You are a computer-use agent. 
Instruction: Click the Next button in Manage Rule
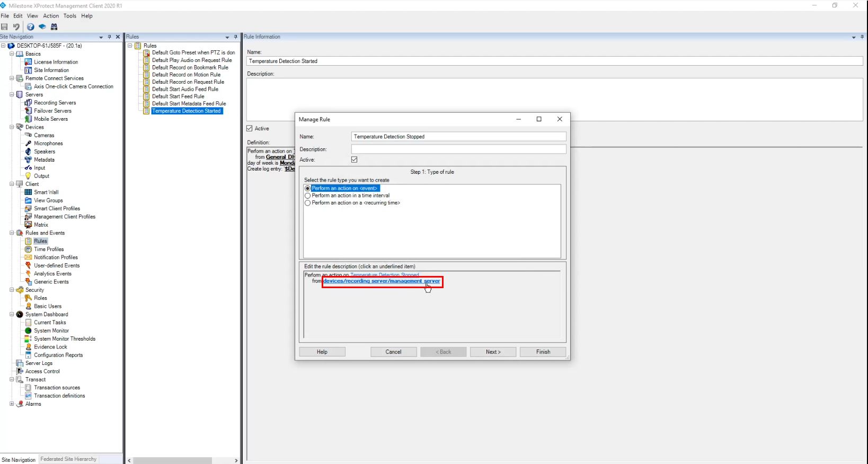(x=493, y=352)
